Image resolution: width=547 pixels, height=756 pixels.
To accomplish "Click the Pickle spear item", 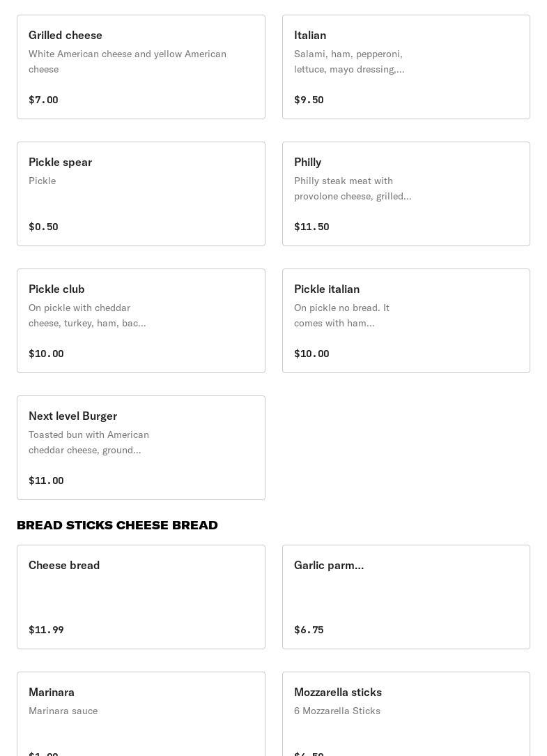I will (x=141, y=194).
